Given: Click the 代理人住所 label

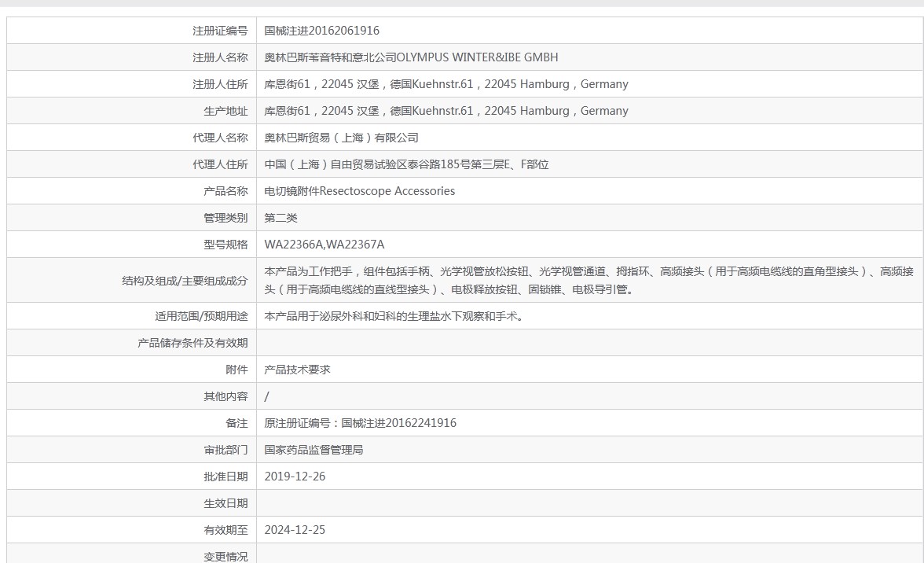Looking at the screenshot, I should [220, 164].
